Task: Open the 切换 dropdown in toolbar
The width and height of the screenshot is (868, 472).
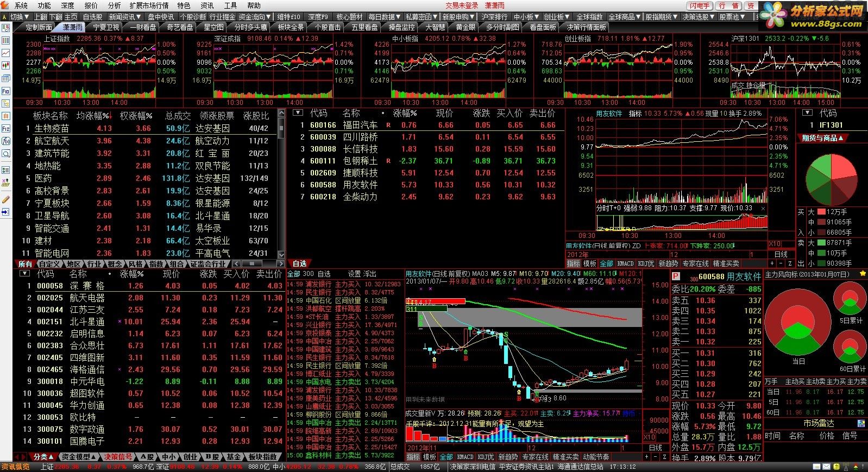Action: tap(20, 17)
